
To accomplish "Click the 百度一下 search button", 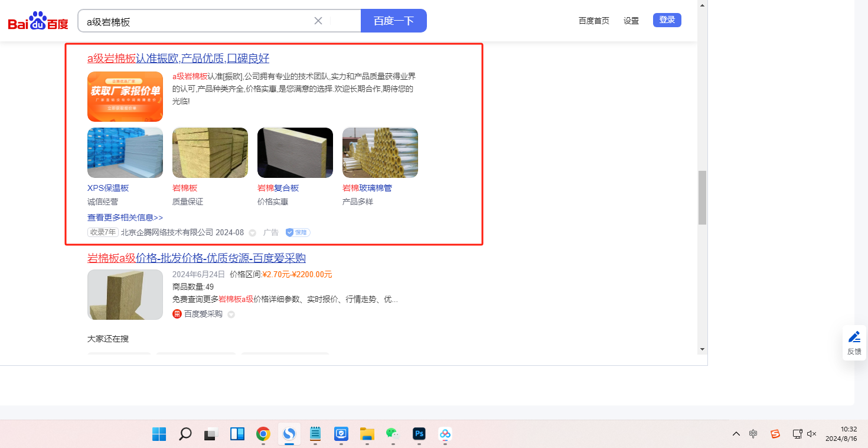I will click(x=394, y=21).
